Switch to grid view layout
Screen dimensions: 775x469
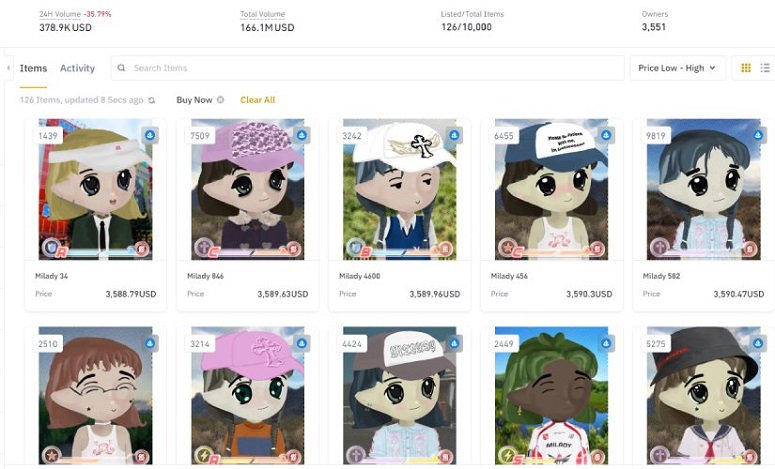[x=745, y=68]
